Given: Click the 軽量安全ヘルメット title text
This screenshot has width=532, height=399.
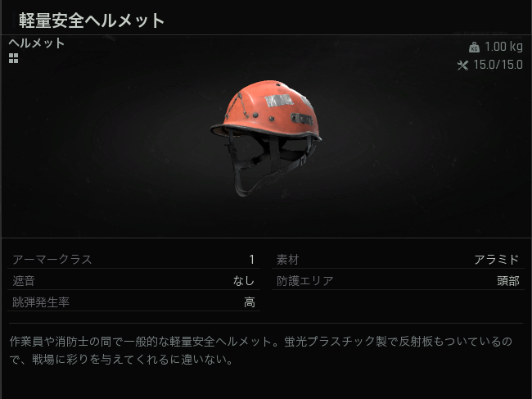Looking at the screenshot, I should (x=92, y=20).
